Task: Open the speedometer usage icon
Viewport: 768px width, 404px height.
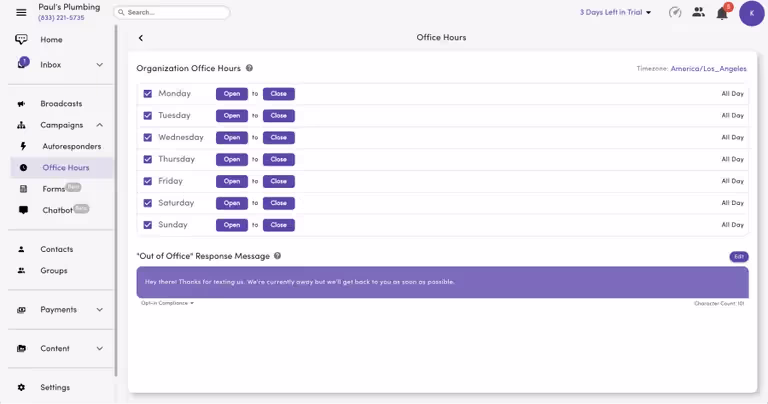Action: tap(675, 13)
